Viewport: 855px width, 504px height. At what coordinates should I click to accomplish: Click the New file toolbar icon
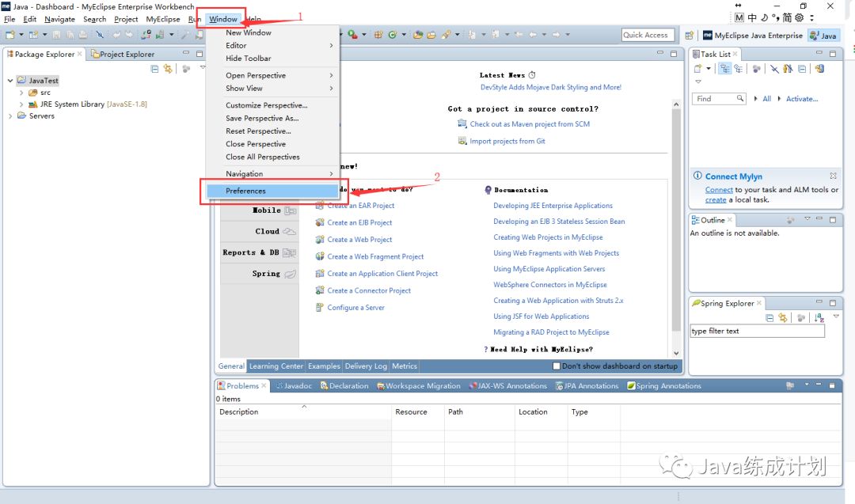pos(9,35)
